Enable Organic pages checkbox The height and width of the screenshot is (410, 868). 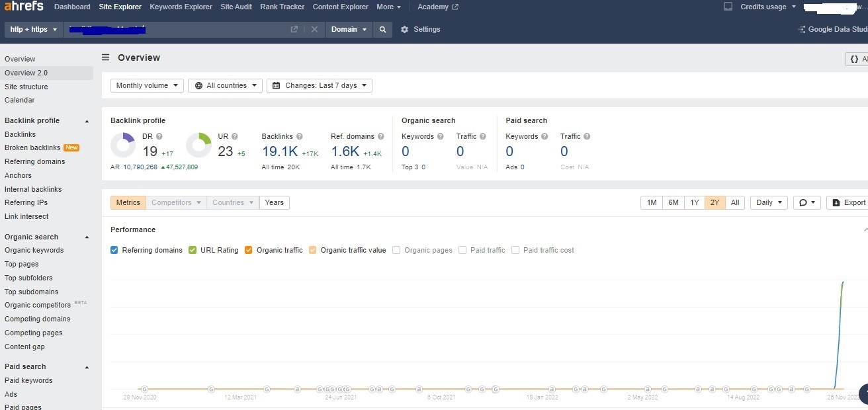tap(396, 250)
